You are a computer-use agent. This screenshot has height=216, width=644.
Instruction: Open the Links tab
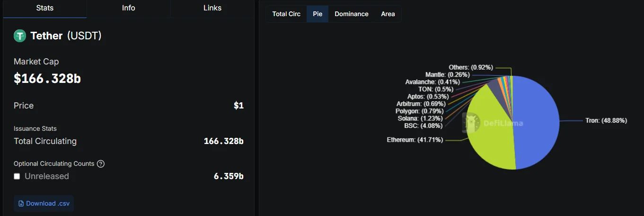pos(212,8)
